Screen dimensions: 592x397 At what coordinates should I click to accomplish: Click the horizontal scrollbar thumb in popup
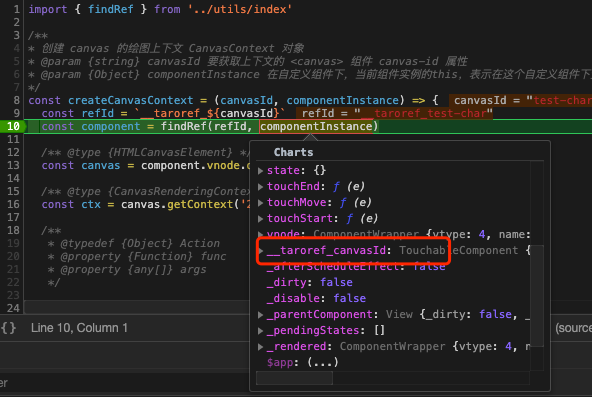click(x=294, y=378)
